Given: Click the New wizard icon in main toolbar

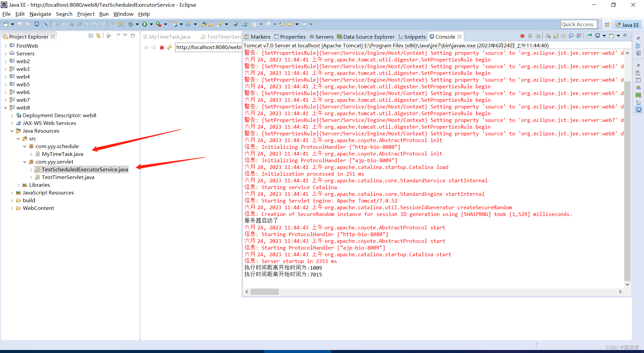Looking at the screenshot, I should coord(6,24).
